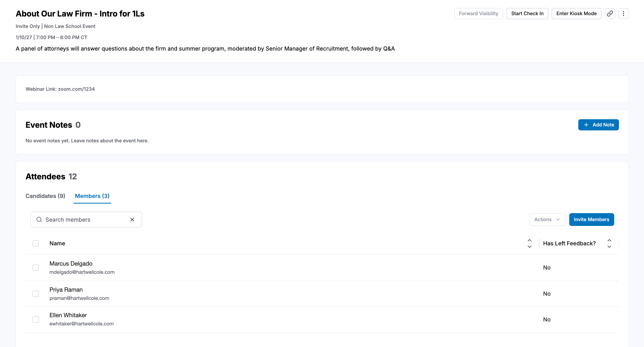Enter Kiosk Mode
Viewport: 644px width, 347px height.
click(576, 14)
